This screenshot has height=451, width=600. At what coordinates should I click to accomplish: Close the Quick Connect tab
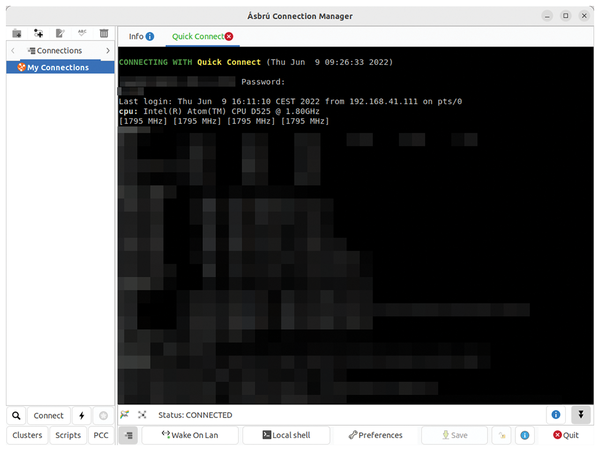tap(229, 36)
